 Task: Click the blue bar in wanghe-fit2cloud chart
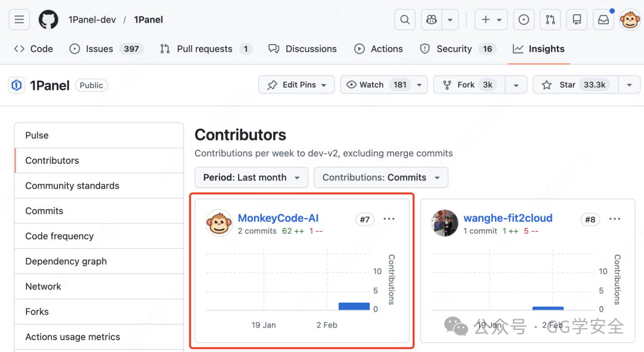click(x=548, y=308)
